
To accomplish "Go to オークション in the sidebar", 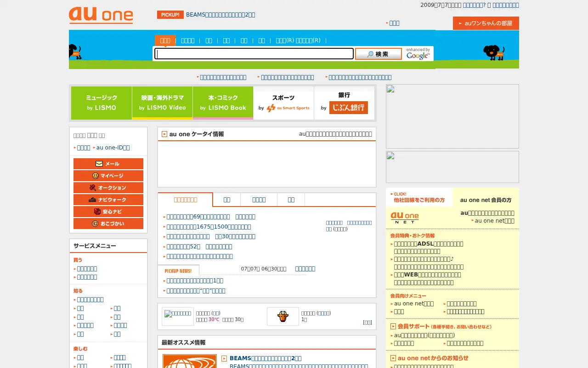I will coord(108,188).
